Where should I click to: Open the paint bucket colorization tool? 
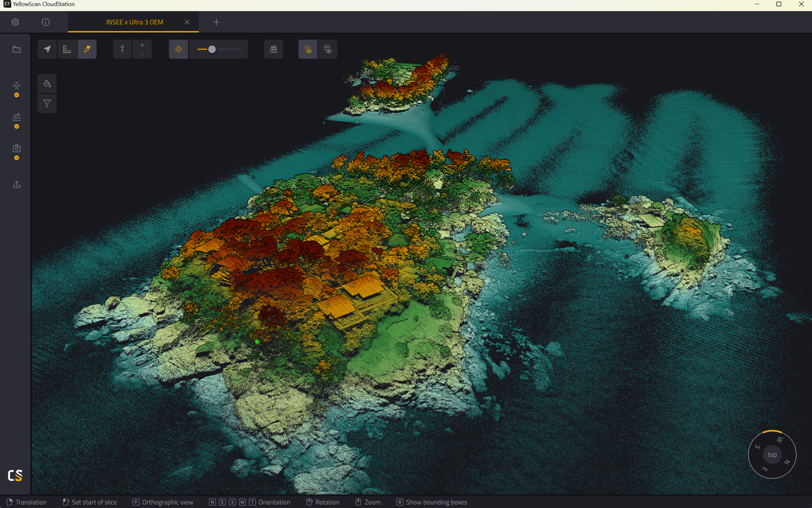[x=47, y=84]
